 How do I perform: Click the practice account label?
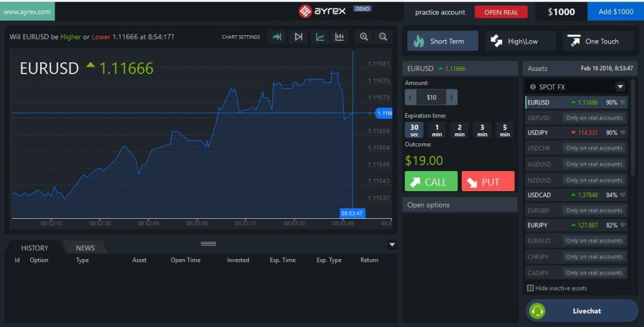pos(440,13)
